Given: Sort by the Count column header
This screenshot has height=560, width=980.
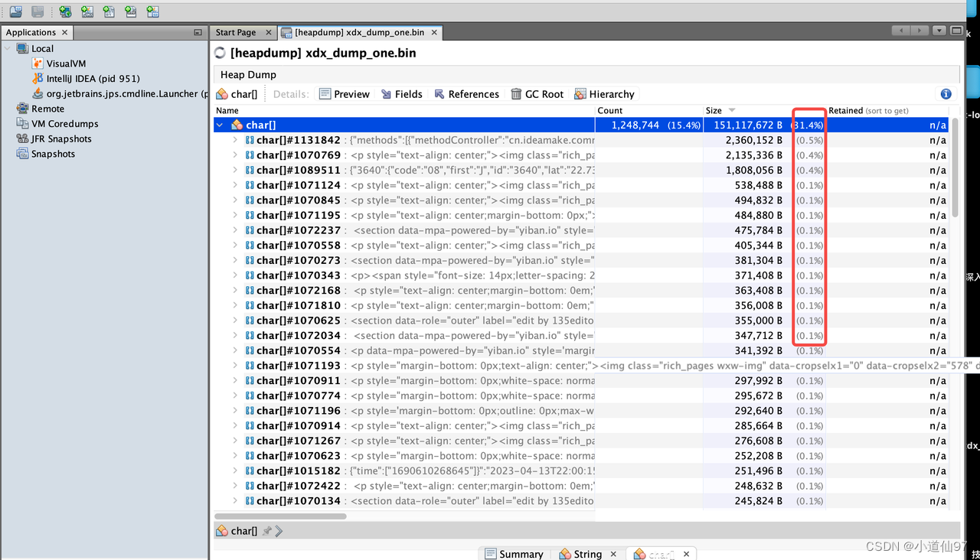Looking at the screenshot, I should tap(648, 110).
